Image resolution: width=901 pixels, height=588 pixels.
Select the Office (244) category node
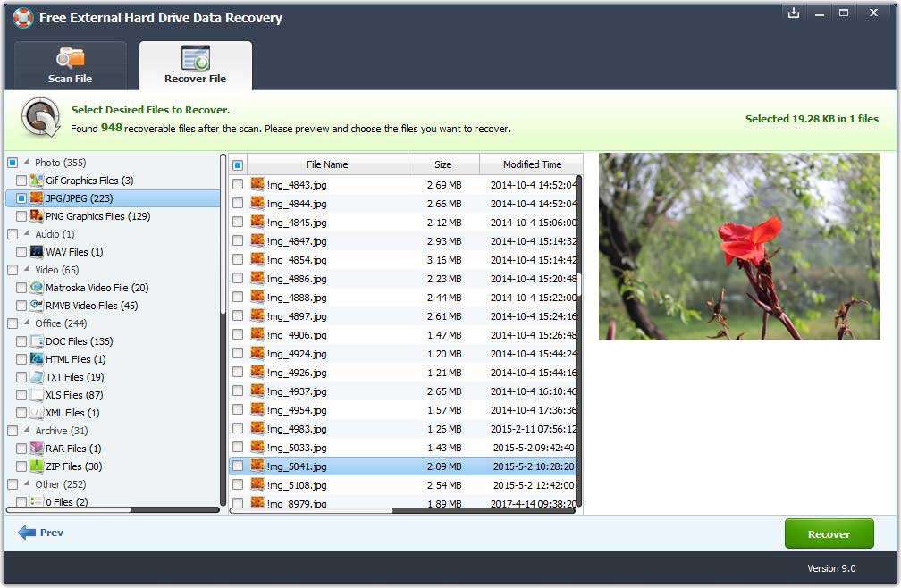(x=61, y=323)
